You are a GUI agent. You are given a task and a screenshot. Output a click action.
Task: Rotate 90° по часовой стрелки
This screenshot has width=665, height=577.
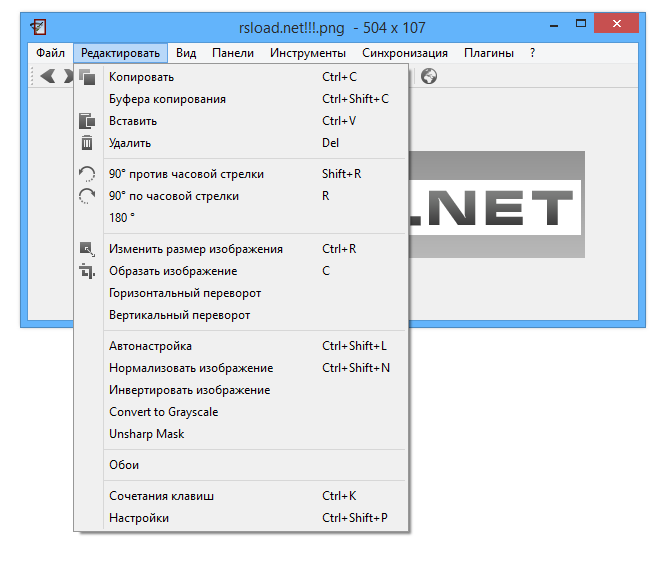tap(241, 196)
